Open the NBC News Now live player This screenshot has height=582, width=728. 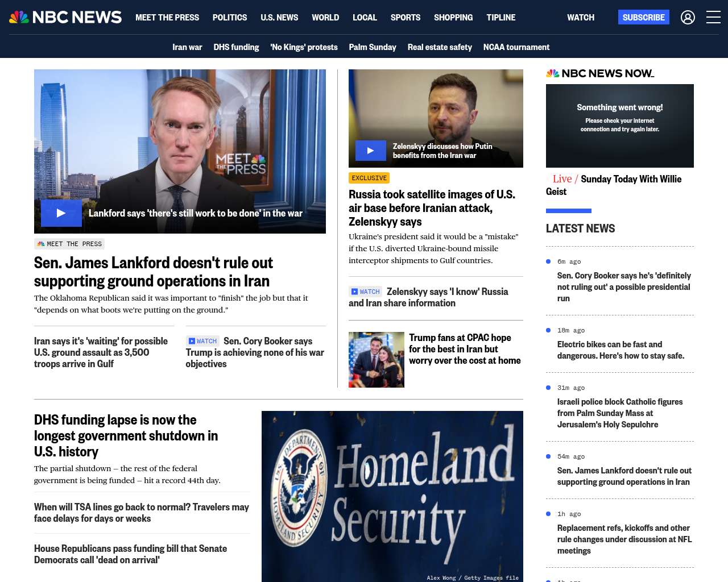620,126
